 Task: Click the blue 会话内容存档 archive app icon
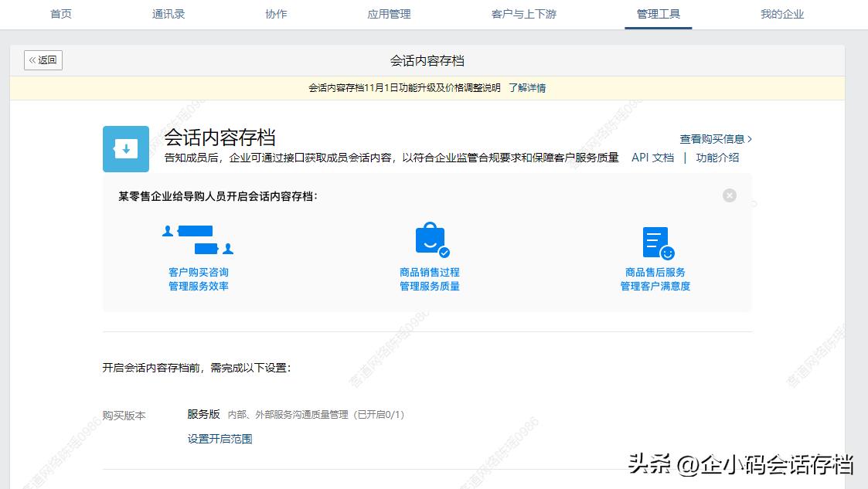[x=125, y=148]
